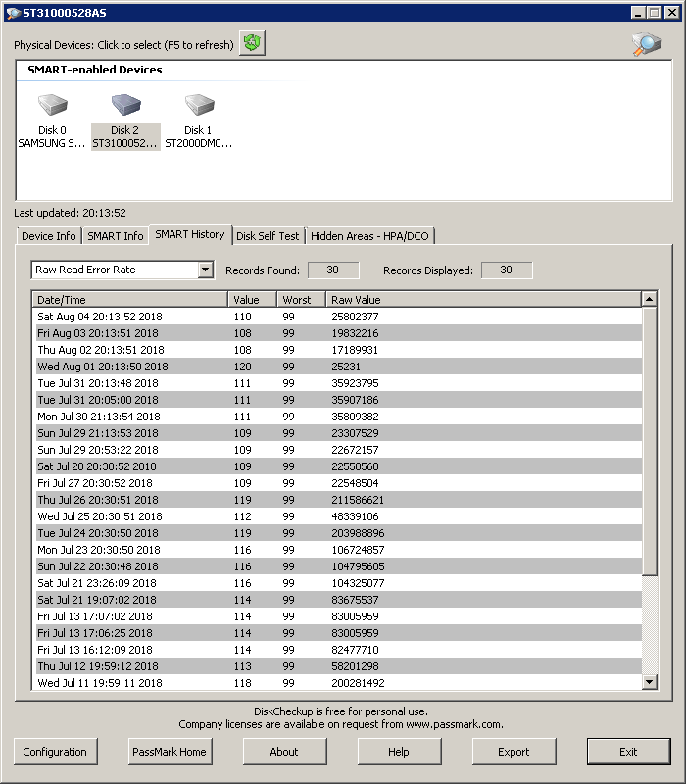This screenshot has height=784, width=686.
Task: Select row Tue Jul 31 20:05:00 2018
Action: point(337,400)
